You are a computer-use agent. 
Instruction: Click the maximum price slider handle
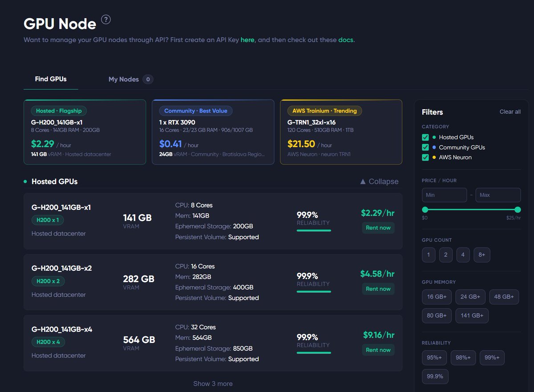pos(518,210)
